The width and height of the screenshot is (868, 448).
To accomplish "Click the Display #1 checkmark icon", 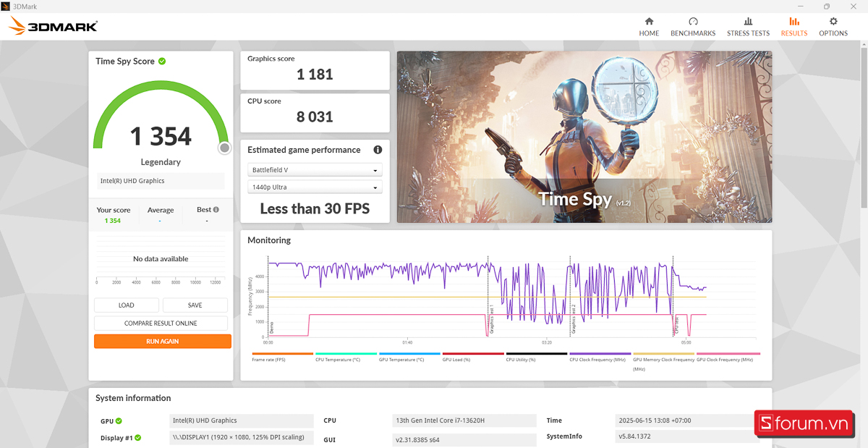I will (x=137, y=438).
